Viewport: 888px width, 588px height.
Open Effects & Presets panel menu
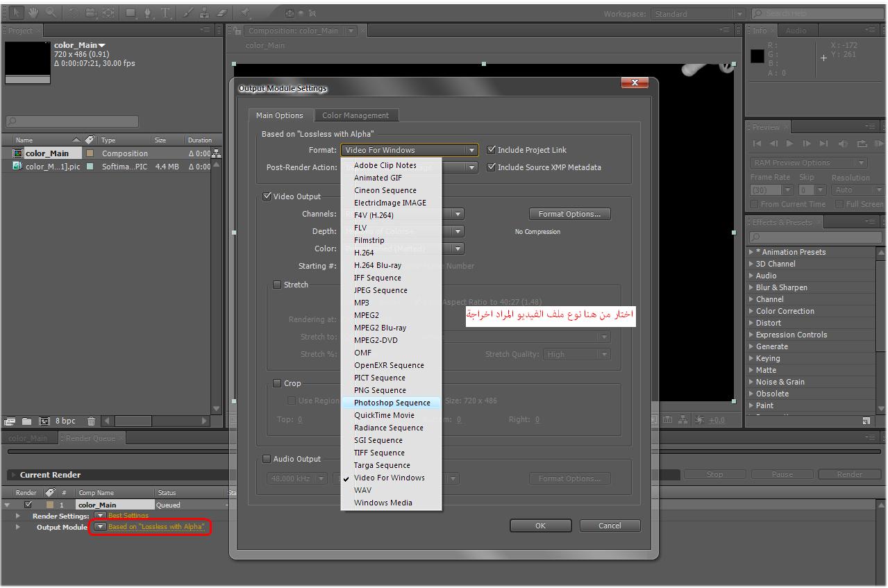pos(871,222)
